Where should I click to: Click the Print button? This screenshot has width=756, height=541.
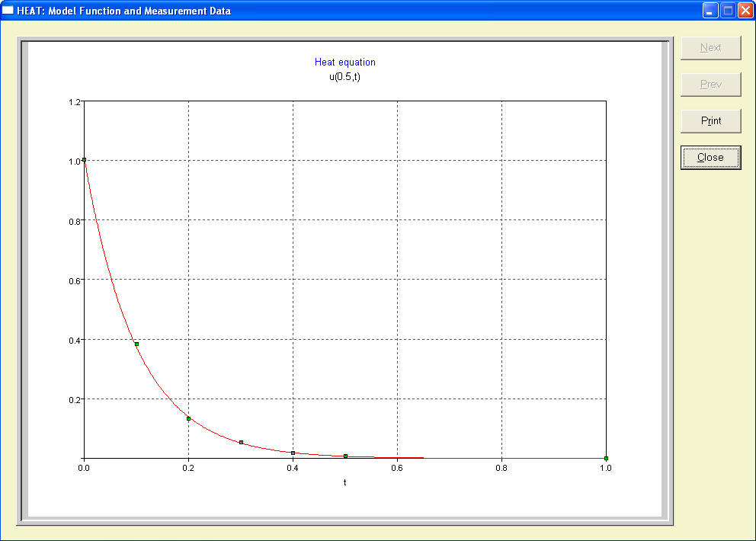(x=710, y=120)
